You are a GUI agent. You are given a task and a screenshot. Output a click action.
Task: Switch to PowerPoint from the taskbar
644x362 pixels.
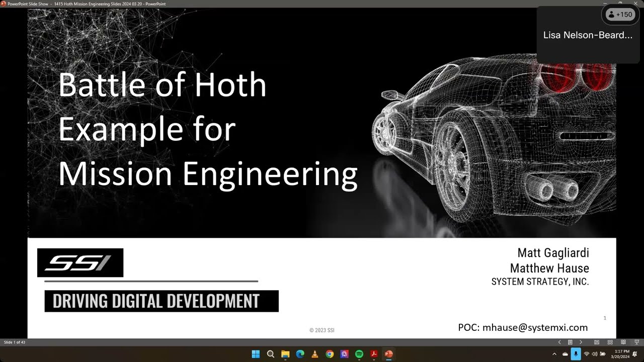388,354
